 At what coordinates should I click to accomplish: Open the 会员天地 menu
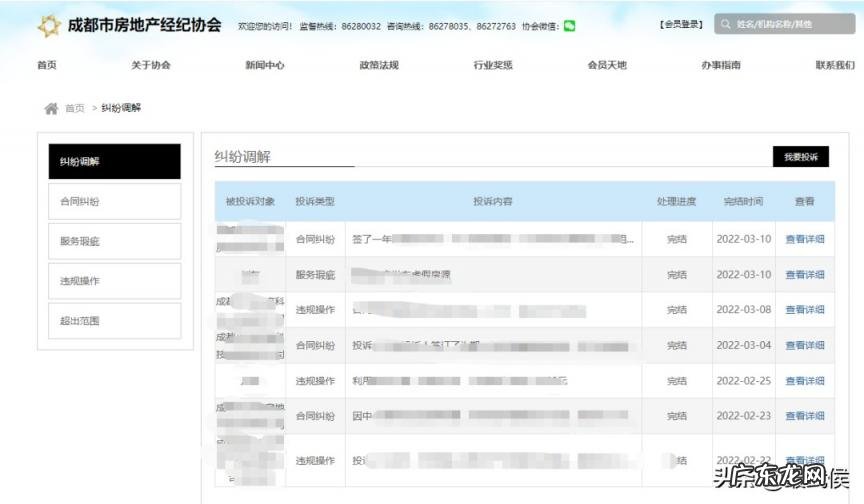tap(607, 65)
